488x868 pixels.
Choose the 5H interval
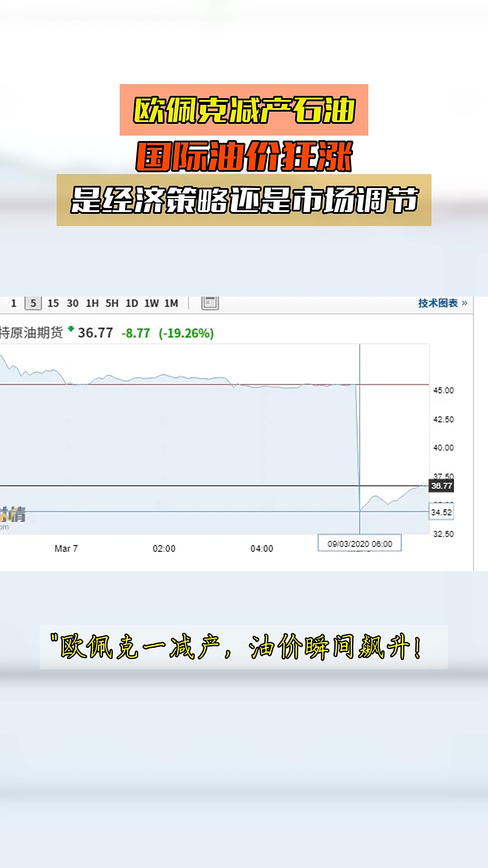point(112,303)
